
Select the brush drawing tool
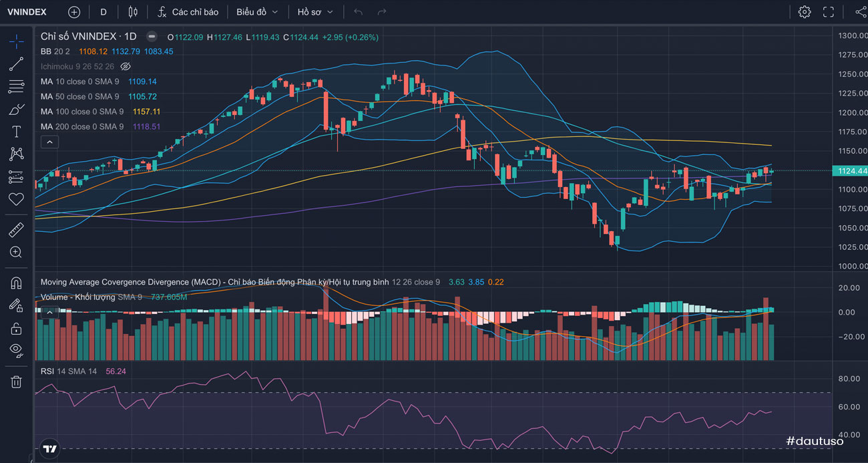point(16,110)
